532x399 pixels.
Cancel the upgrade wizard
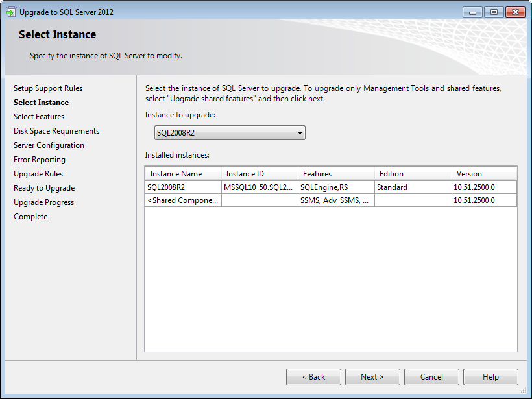click(x=431, y=376)
